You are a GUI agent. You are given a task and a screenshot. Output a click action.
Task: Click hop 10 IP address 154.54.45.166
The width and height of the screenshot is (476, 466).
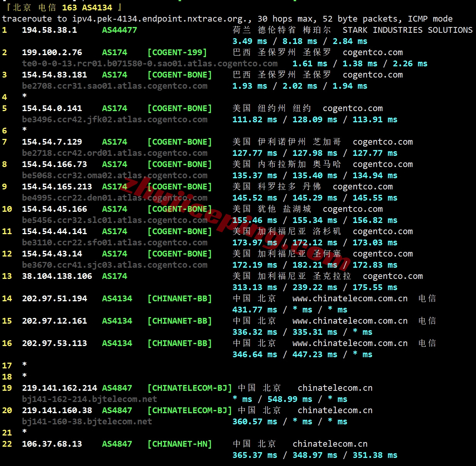point(54,209)
